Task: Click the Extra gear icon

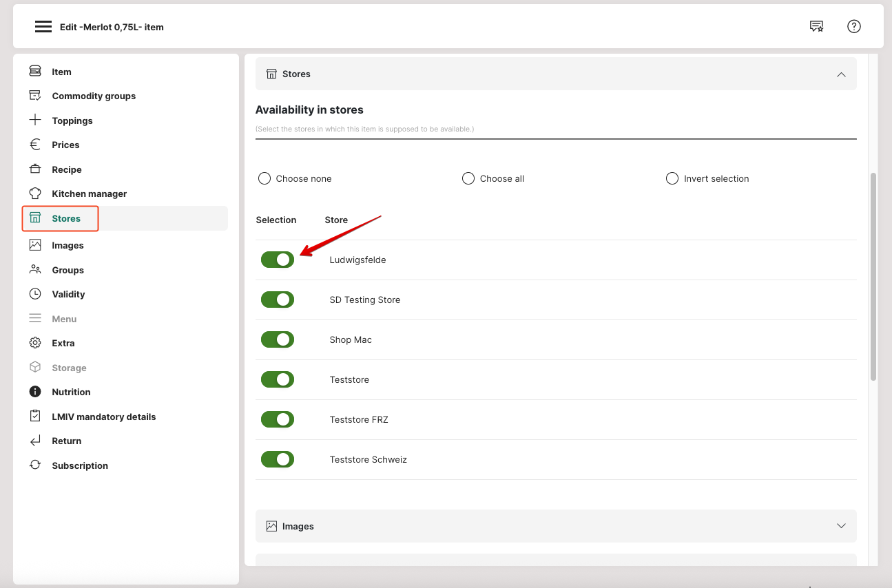Action: (x=35, y=343)
